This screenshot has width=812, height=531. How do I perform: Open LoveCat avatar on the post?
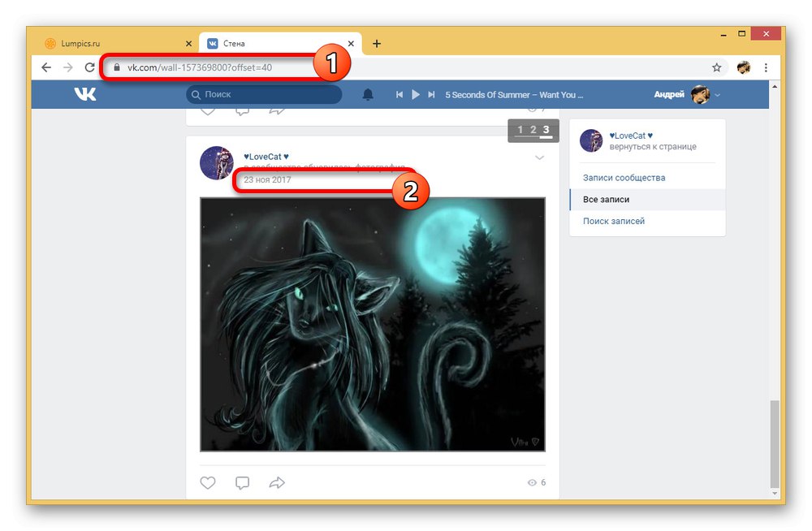point(217,162)
